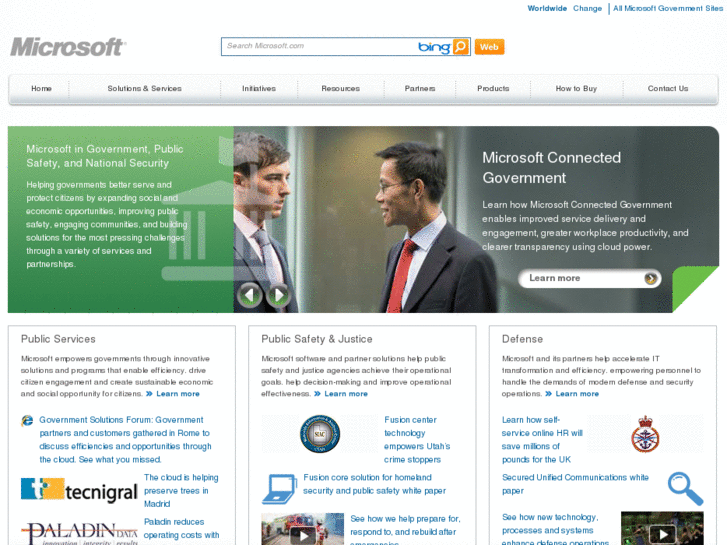
Task: Click Learn more button in Connected Government banner
Action: coord(590,278)
